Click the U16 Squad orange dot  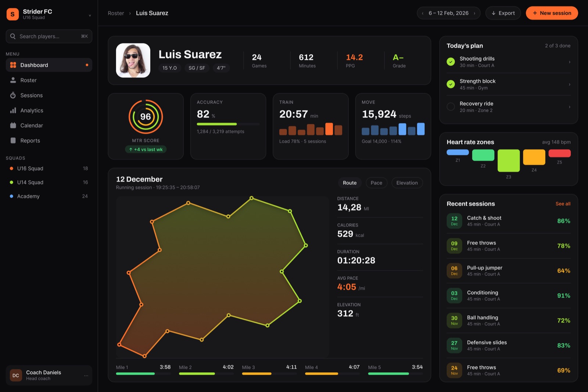[11, 168]
